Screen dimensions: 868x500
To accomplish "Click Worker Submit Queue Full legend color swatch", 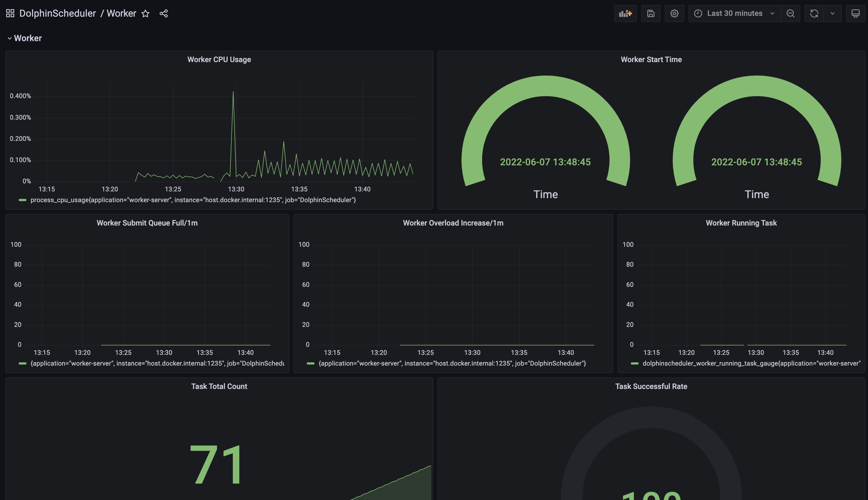I will [23, 363].
